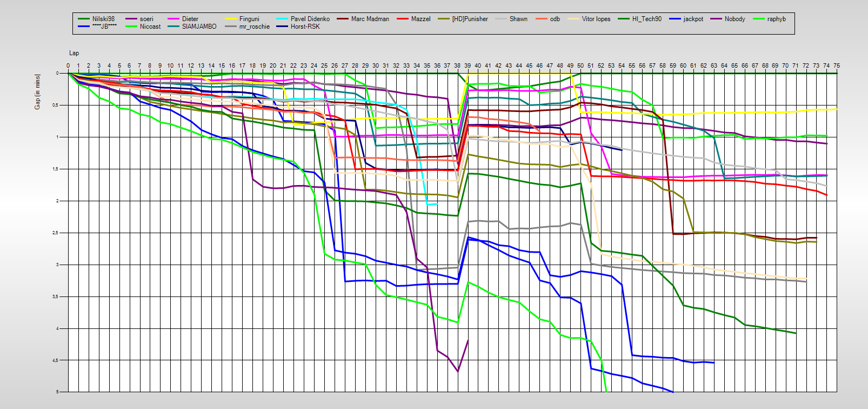
Task: Click the "Gap [in mins]" axis title
Action: coord(37,91)
